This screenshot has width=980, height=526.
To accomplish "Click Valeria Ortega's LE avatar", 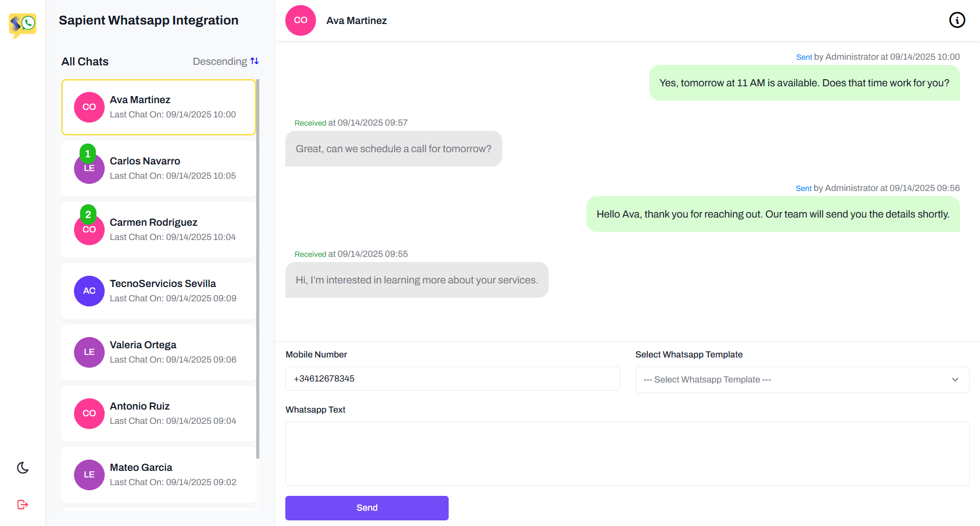I will click(x=89, y=352).
